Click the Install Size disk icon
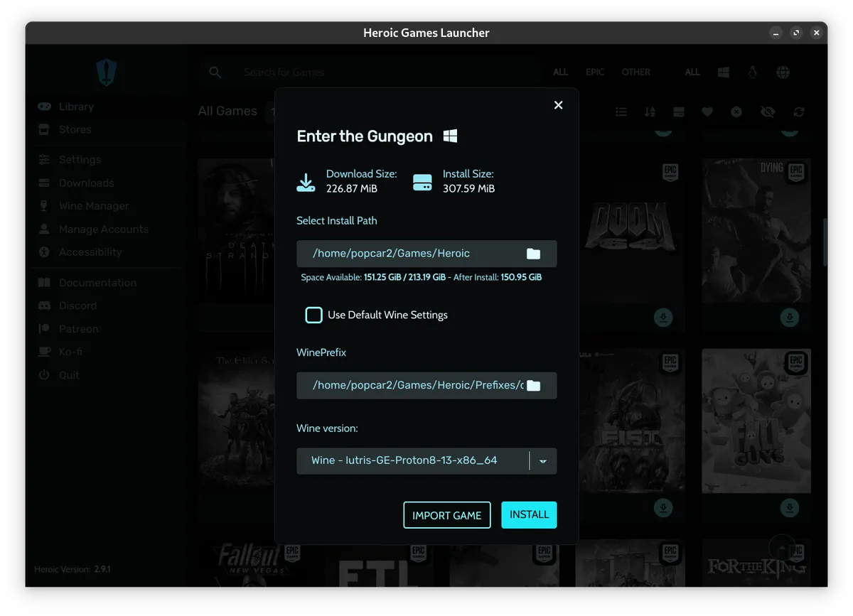The width and height of the screenshot is (853, 616). pyautogui.click(x=422, y=183)
